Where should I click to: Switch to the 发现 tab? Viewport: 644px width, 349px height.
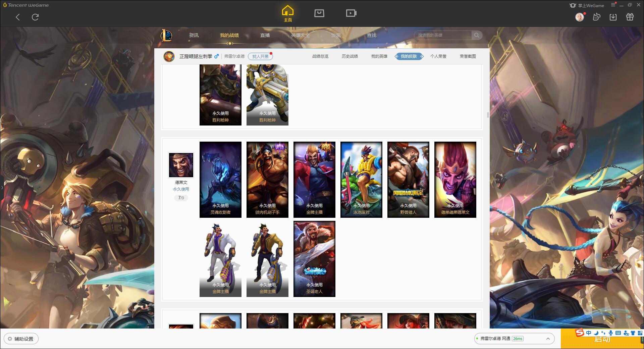click(336, 35)
